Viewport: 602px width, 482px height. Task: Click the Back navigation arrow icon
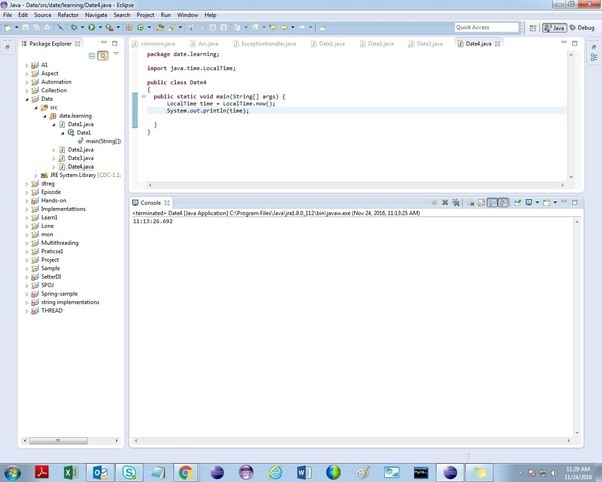pyautogui.click(x=284, y=27)
